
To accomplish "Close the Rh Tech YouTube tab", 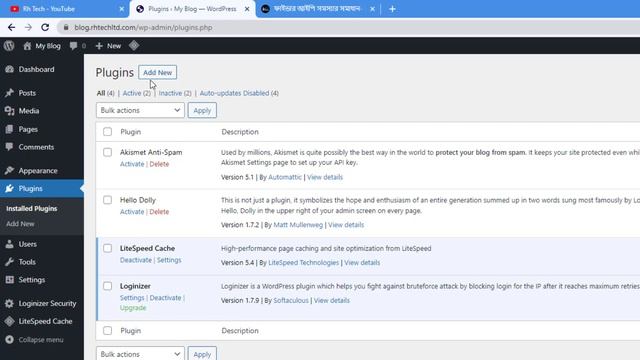I will (x=122, y=9).
